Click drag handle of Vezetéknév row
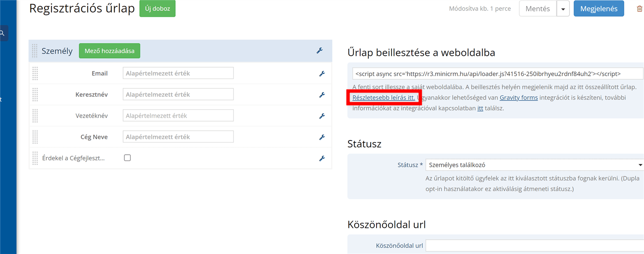This screenshot has width=644, height=254. tap(35, 116)
